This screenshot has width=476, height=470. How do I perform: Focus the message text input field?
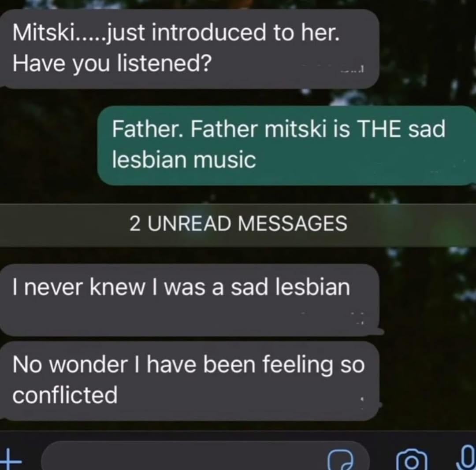(205, 456)
